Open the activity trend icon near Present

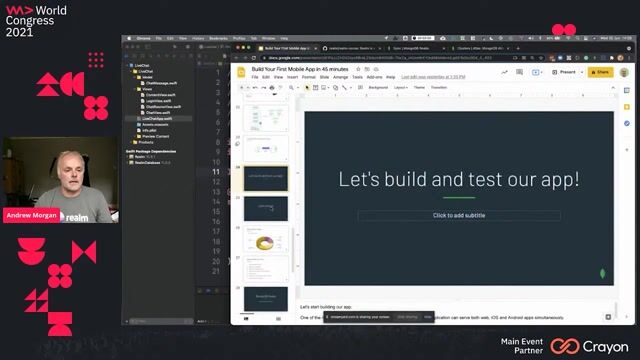pos(504,72)
